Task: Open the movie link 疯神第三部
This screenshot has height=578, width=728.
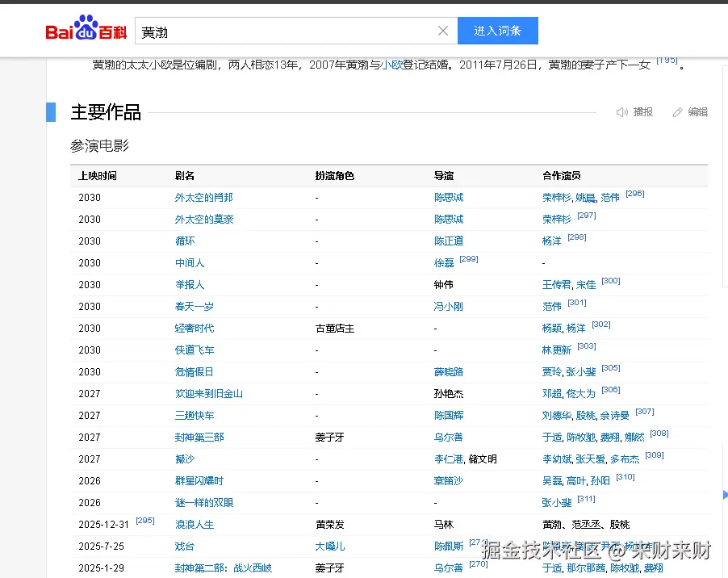Action: point(200,437)
